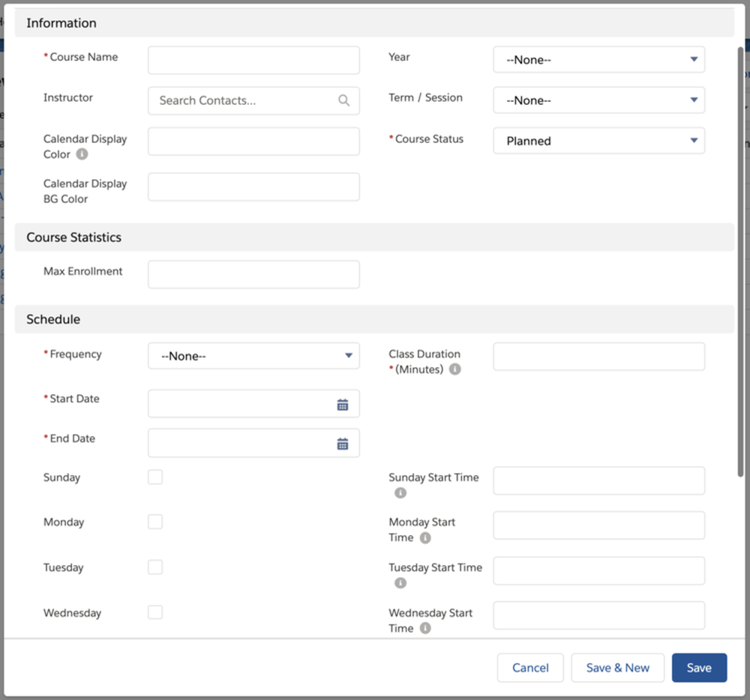Viewport: 750px width, 700px height.
Task: Click the Save & New button
Action: pyautogui.click(x=617, y=668)
